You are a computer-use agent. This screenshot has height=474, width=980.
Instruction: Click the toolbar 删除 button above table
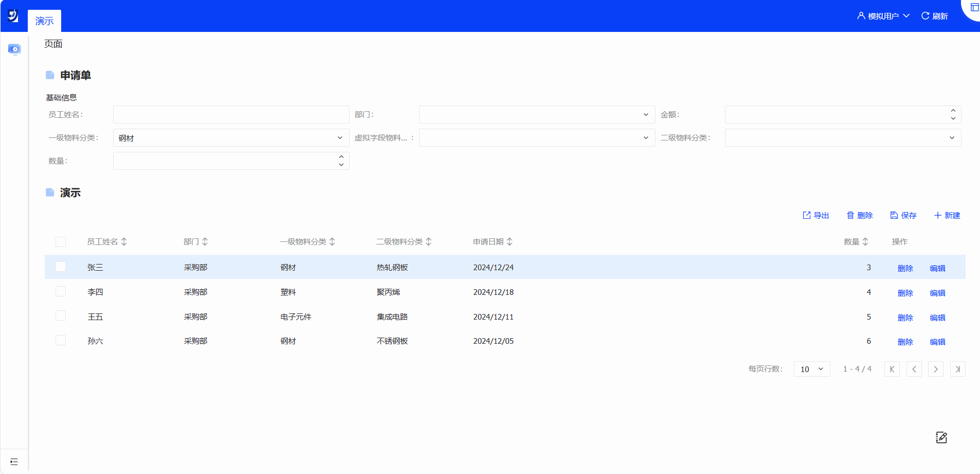click(x=860, y=216)
